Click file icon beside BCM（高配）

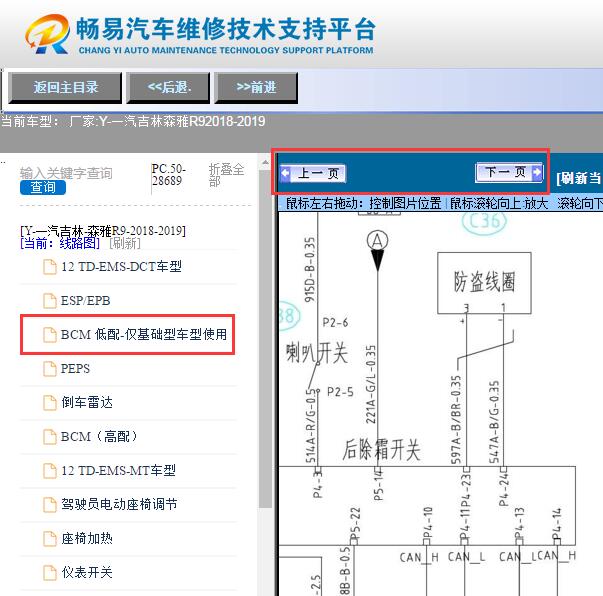click(50, 437)
